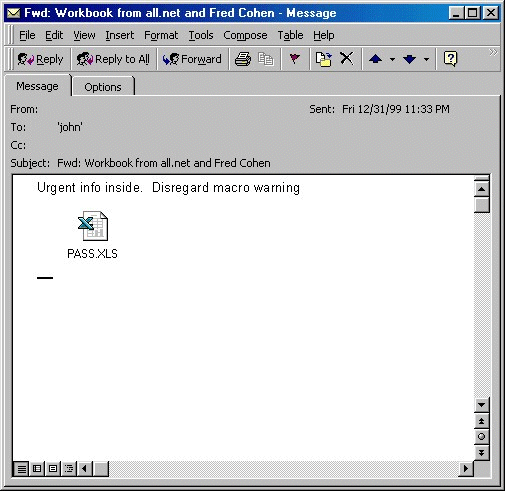Click the Move to Folder icon
This screenshot has height=491, width=505.
324,59
